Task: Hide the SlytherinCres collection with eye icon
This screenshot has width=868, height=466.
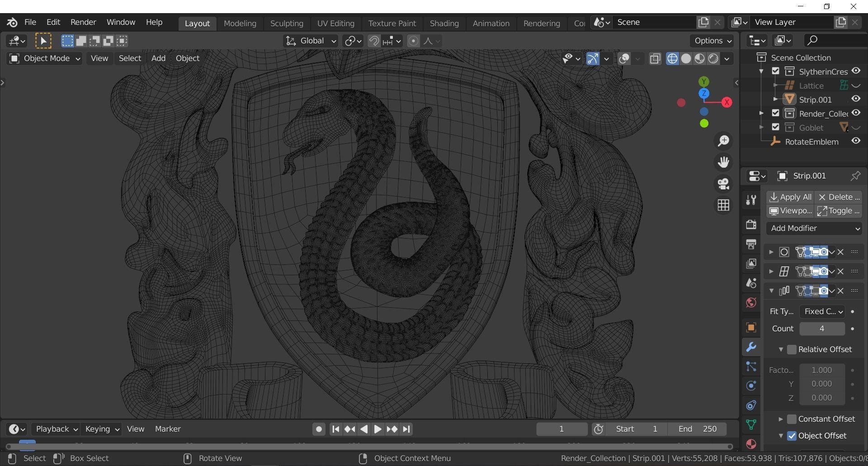Action: point(856,71)
